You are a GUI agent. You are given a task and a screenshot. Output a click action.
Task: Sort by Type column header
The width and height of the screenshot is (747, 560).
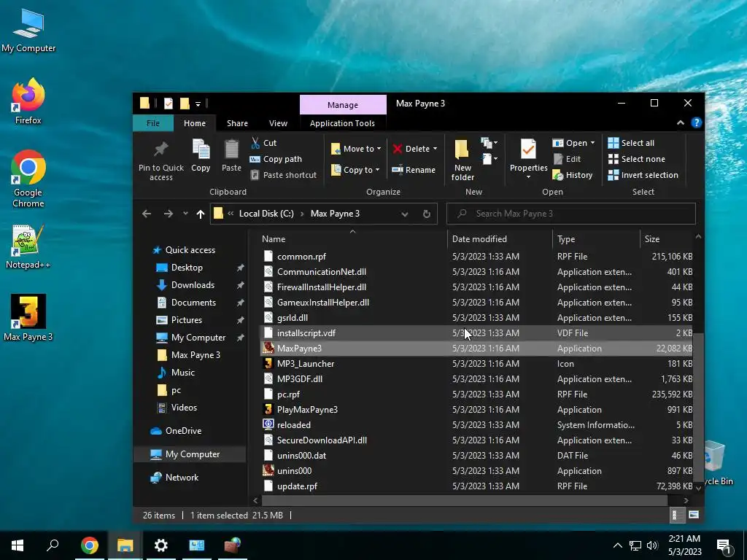pos(596,239)
